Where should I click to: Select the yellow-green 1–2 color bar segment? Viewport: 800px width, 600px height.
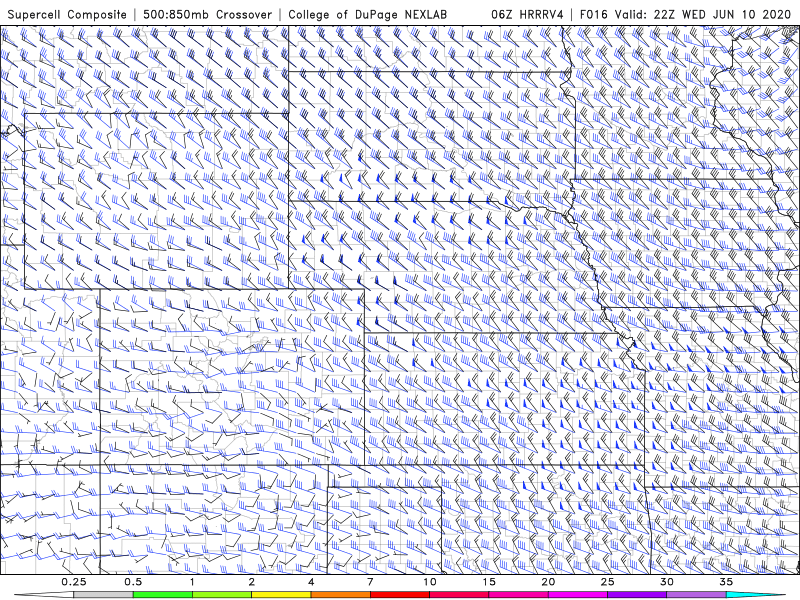tap(222, 595)
